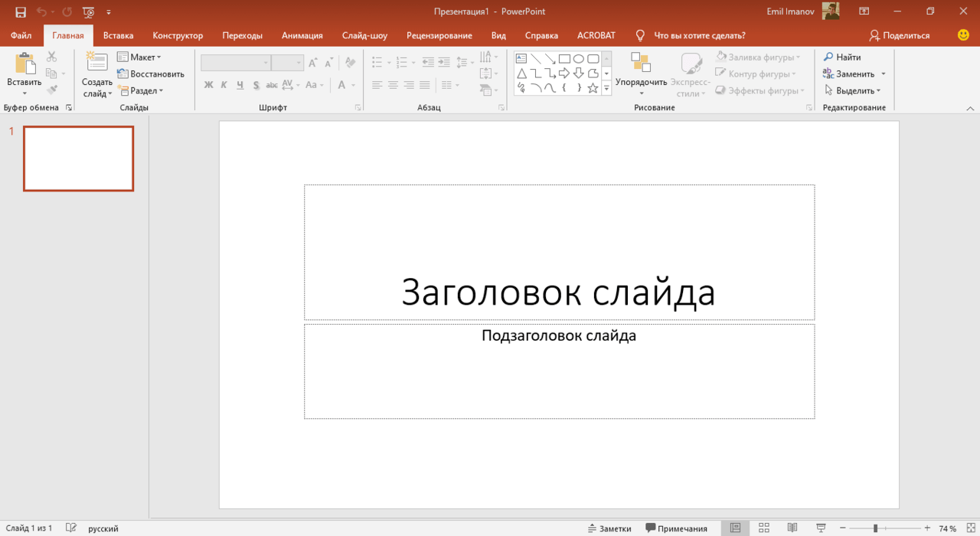Select the text box shape icon
This screenshot has height=536, width=980.
[x=521, y=59]
